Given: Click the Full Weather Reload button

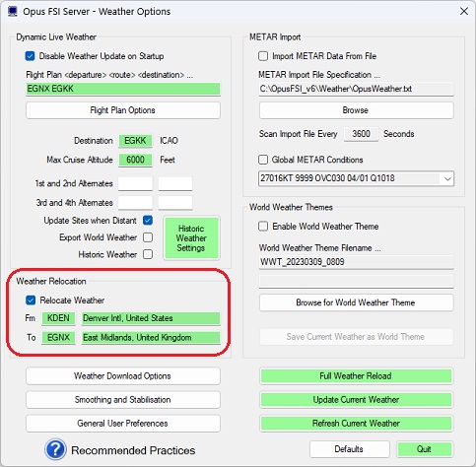Looking at the screenshot, I should pyautogui.click(x=356, y=376).
